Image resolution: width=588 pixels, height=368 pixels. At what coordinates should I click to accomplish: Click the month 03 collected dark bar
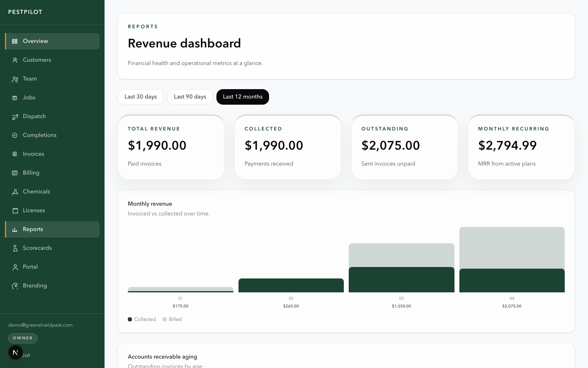pyautogui.click(x=401, y=280)
